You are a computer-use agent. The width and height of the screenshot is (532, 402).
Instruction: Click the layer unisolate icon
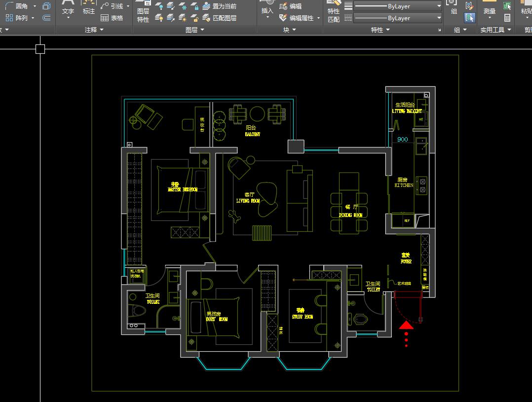[171, 18]
